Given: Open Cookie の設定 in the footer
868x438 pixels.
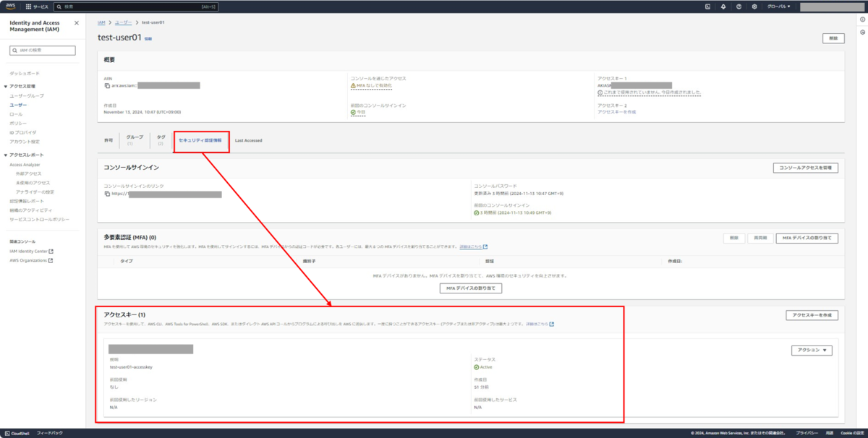Looking at the screenshot, I should click(852, 433).
